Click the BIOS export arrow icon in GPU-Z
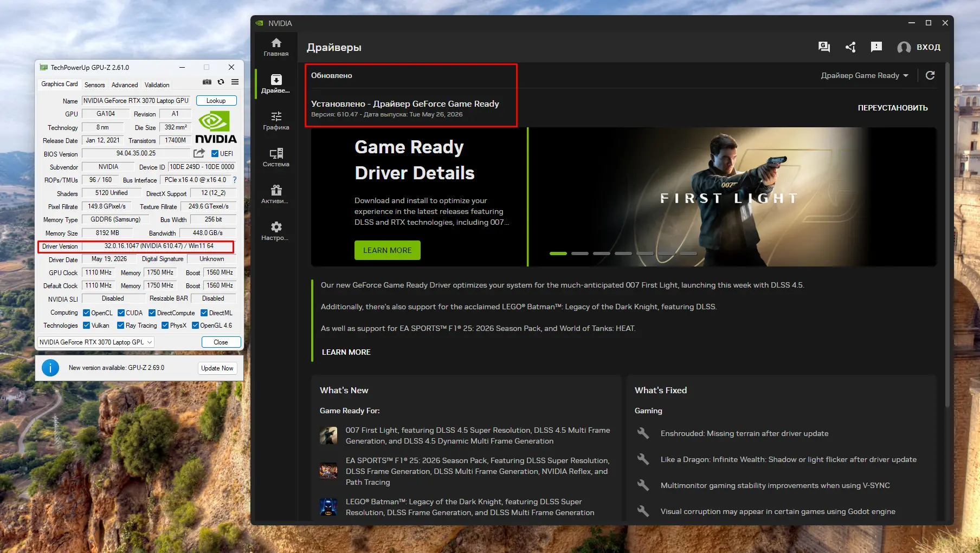 (x=199, y=153)
